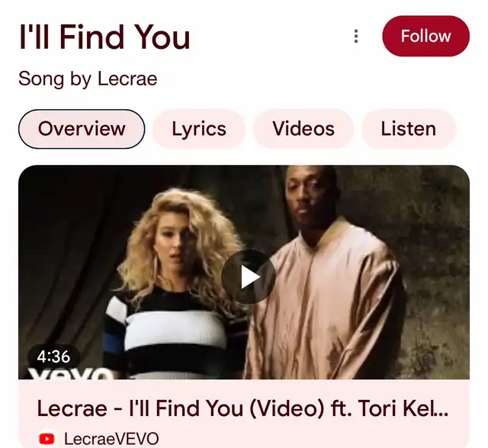The width and height of the screenshot is (488, 448).
Task: Go to the Listen tab
Action: (x=409, y=129)
